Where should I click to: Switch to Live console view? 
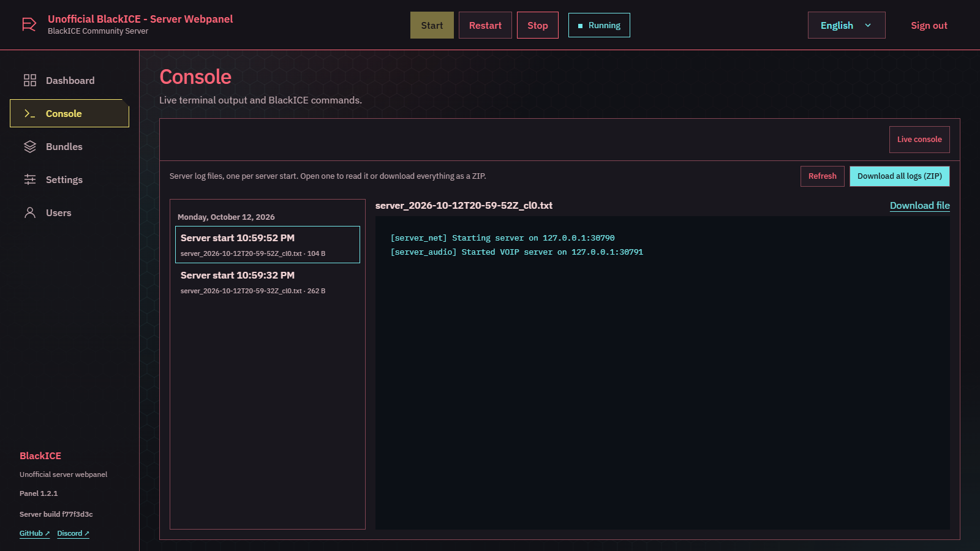click(x=919, y=140)
